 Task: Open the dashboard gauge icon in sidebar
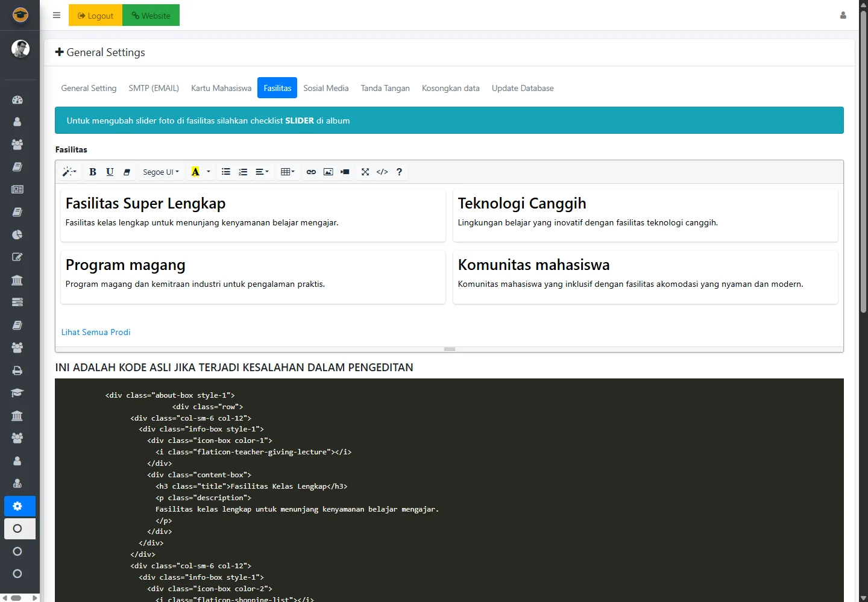tap(17, 100)
